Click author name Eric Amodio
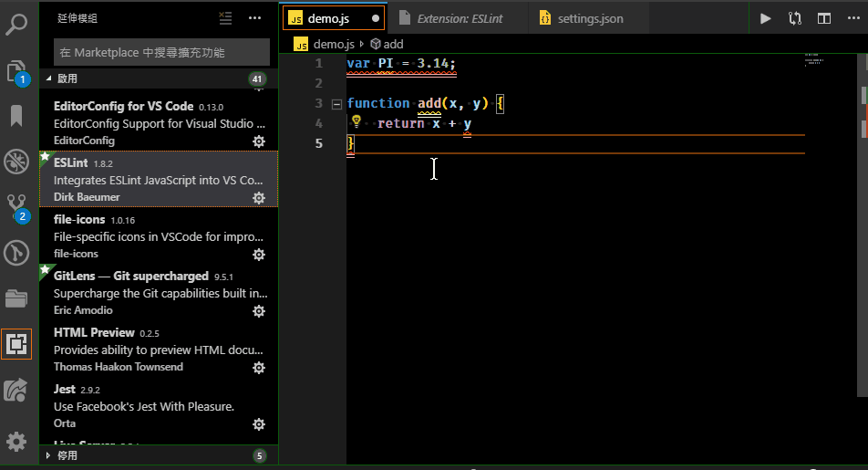The width and height of the screenshot is (868, 470). click(83, 310)
